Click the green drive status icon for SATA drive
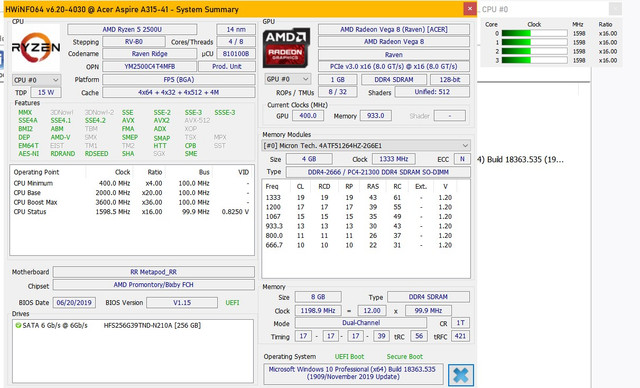Image resolution: width=640 pixels, height=388 pixels. (18, 325)
